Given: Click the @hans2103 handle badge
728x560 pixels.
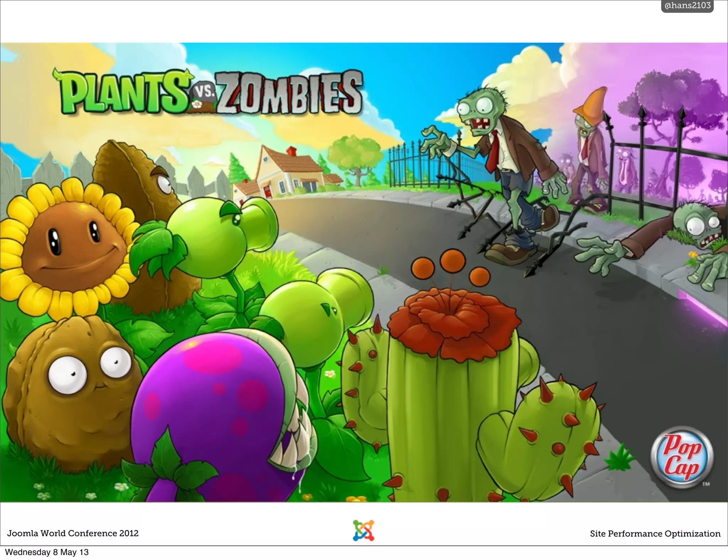Looking at the screenshot, I should (x=687, y=6).
